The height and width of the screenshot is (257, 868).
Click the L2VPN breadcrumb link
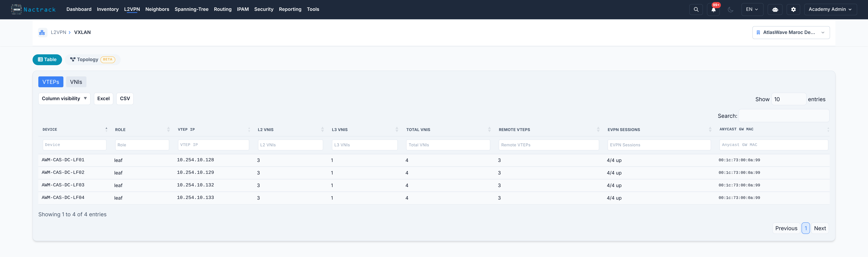[58, 32]
